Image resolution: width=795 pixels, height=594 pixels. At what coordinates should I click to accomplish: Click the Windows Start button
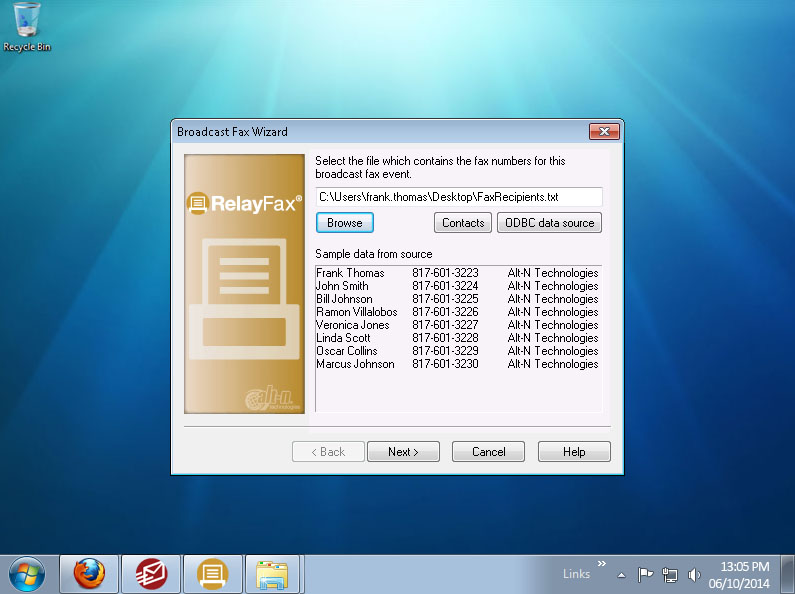coord(27,574)
